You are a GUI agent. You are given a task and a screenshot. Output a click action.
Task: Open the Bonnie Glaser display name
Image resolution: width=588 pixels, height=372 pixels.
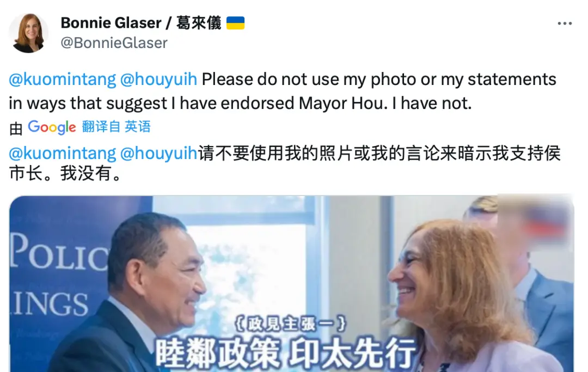[x=141, y=23]
